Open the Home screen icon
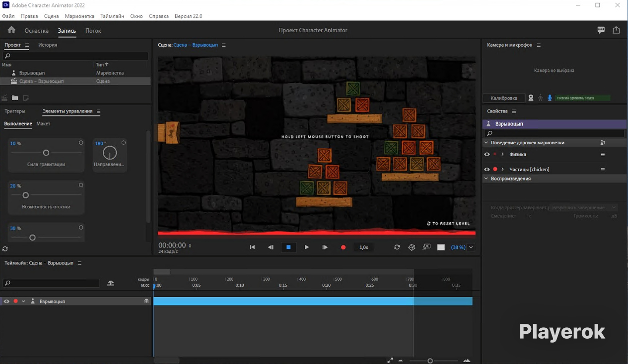 click(x=11, y=30)
